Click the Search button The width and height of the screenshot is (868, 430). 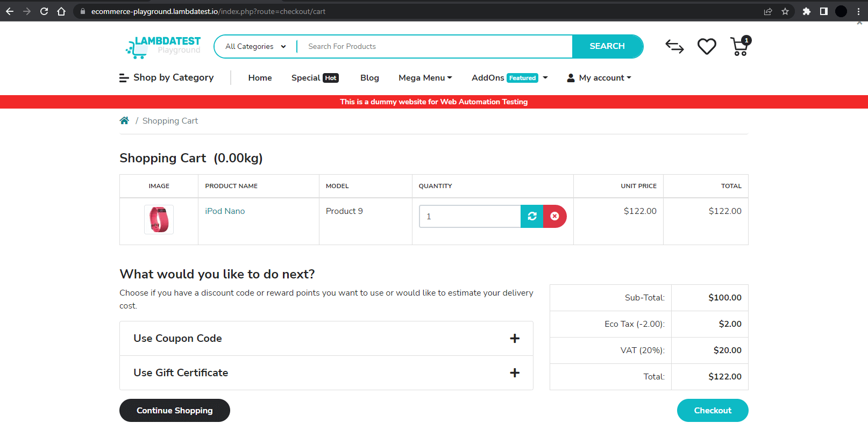click(x=607, y=46)
